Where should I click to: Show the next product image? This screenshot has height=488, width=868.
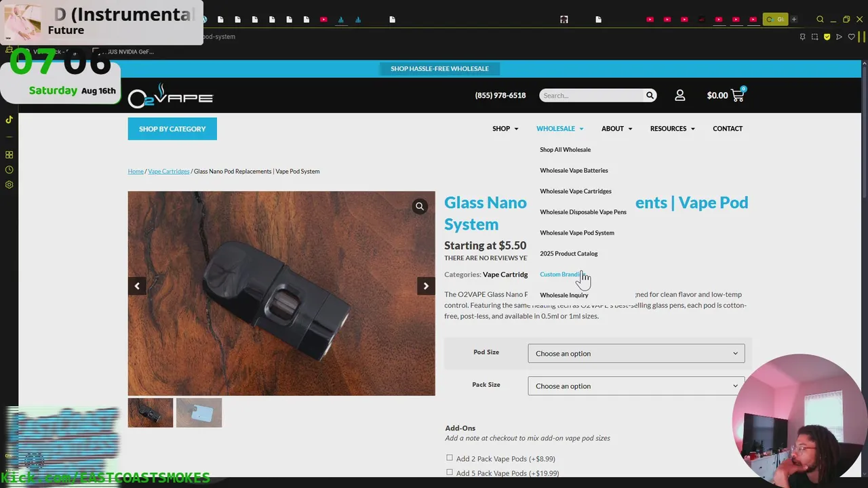[x=426, y=286]
